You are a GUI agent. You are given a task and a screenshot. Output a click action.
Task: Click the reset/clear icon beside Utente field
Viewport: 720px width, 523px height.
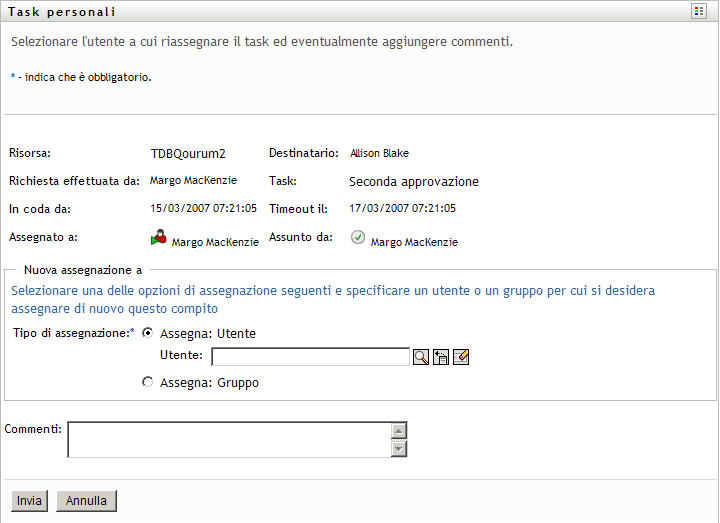[461, 357]
